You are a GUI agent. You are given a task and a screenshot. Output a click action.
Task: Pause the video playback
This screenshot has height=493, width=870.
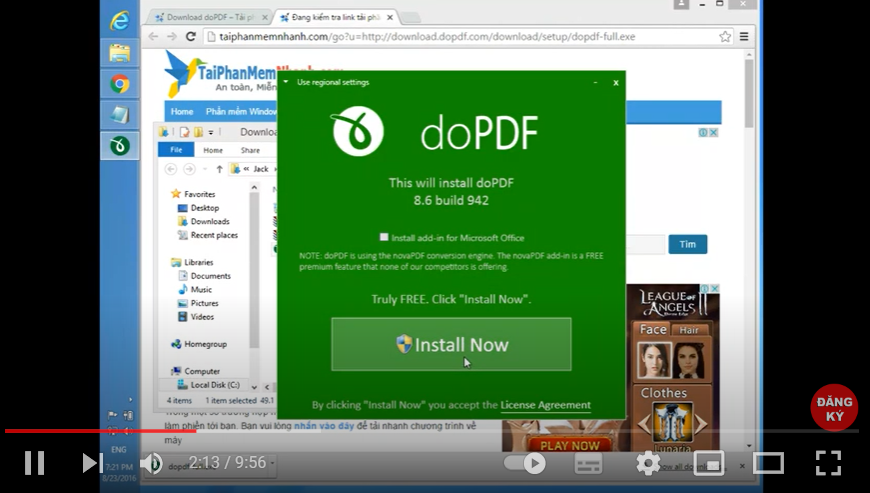(x=34, y=462)
